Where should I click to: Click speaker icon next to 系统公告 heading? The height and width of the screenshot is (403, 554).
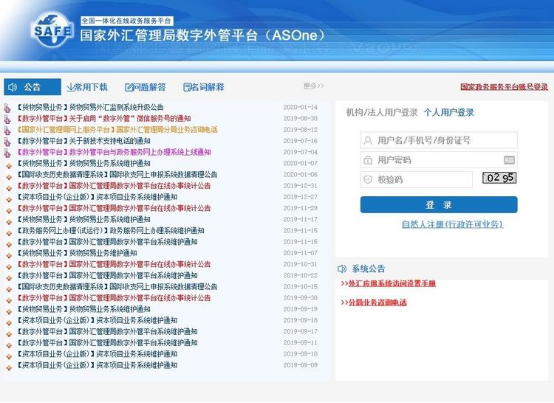[x=342, y=269]
